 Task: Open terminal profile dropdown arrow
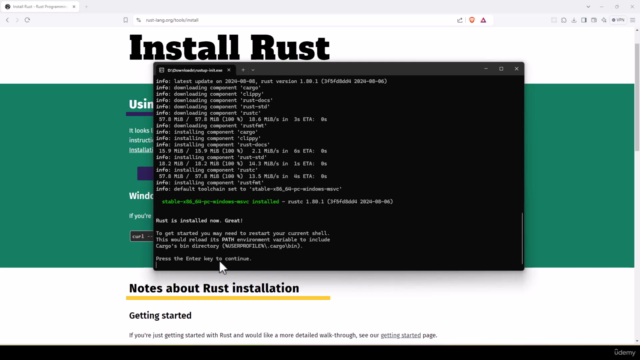tap(253, 70)
